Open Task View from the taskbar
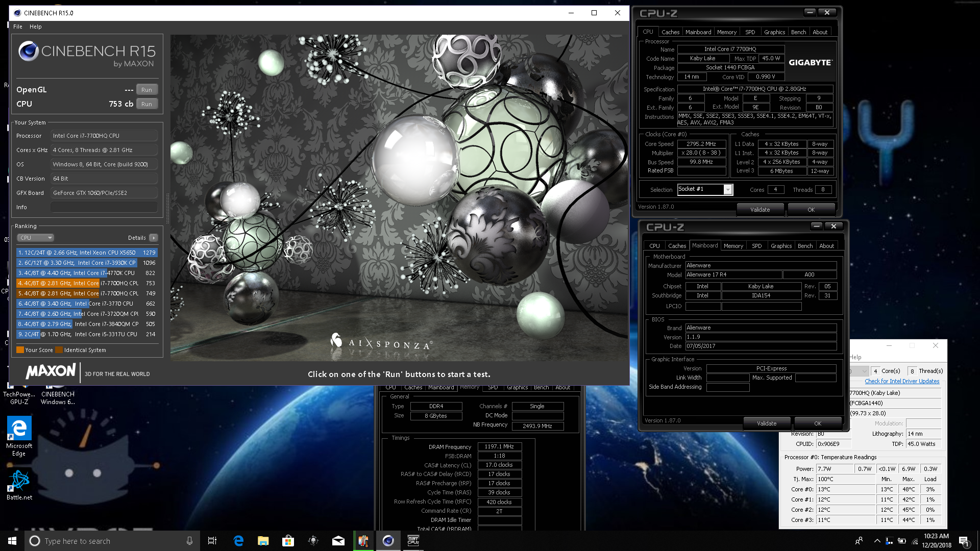 pyautogui.click(x=212, y=541)
